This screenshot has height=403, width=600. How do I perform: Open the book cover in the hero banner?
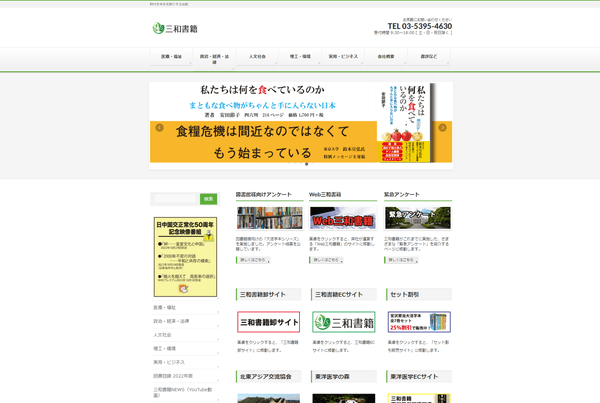point(406,122)
